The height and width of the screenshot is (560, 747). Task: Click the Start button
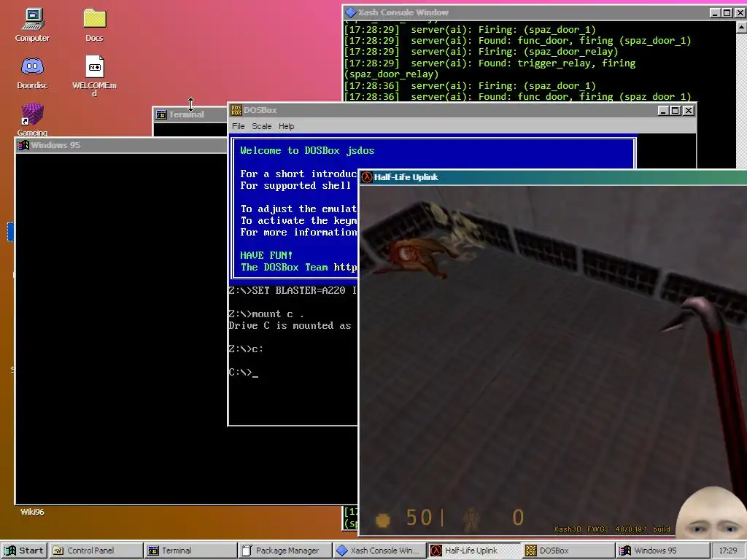pyautogui.click(x=24, y=551)
